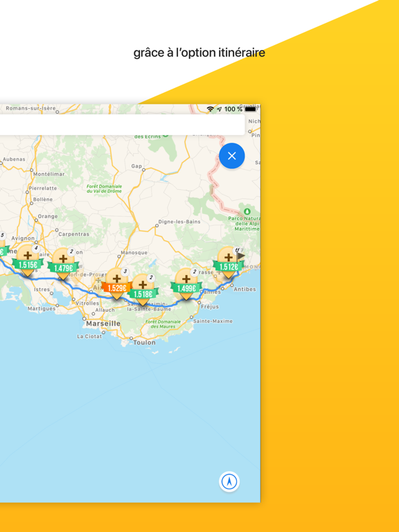Click the Gap town label
The image size is (399, 532).
click(136, 166)
